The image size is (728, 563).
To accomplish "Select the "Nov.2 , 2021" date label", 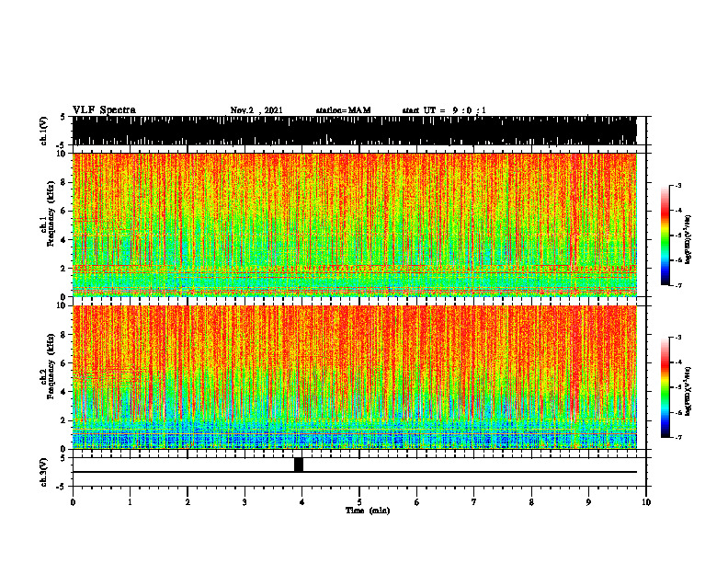I will point(256,110).
